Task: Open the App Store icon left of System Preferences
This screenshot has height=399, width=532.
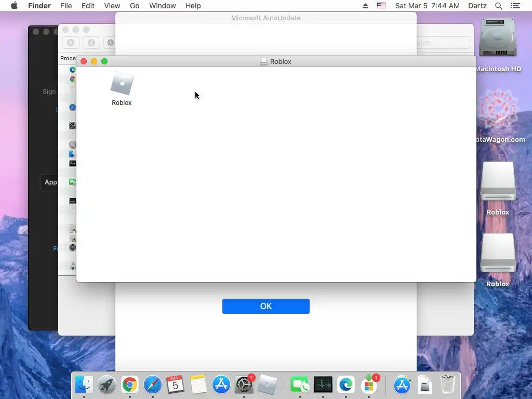Action: click(x=221, y=385)
